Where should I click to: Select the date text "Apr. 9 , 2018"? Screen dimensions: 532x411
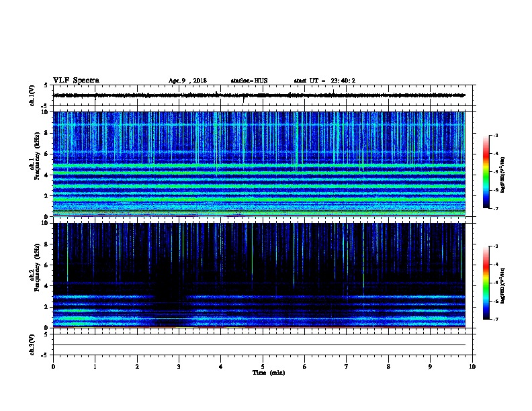pyautogui.click(x=187, y=81)
